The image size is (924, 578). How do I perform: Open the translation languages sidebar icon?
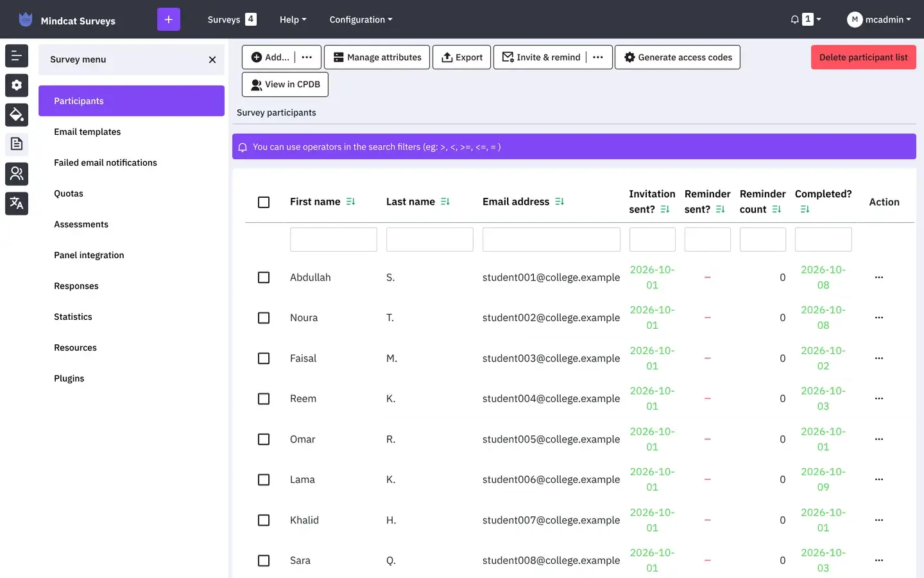pyautogui.click(x=17, y=204)
